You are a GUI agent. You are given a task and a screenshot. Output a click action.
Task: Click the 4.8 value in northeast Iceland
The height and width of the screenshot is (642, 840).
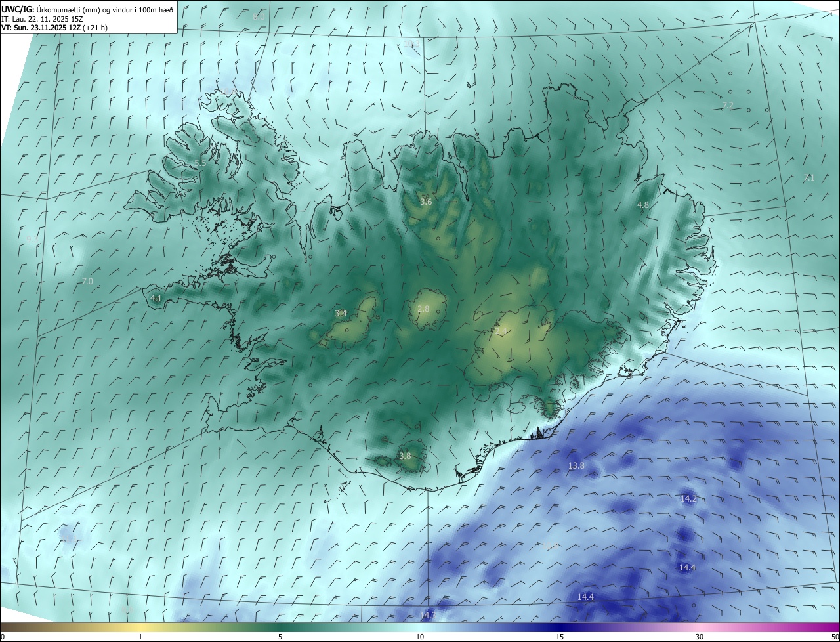click(x=643, y=205)
